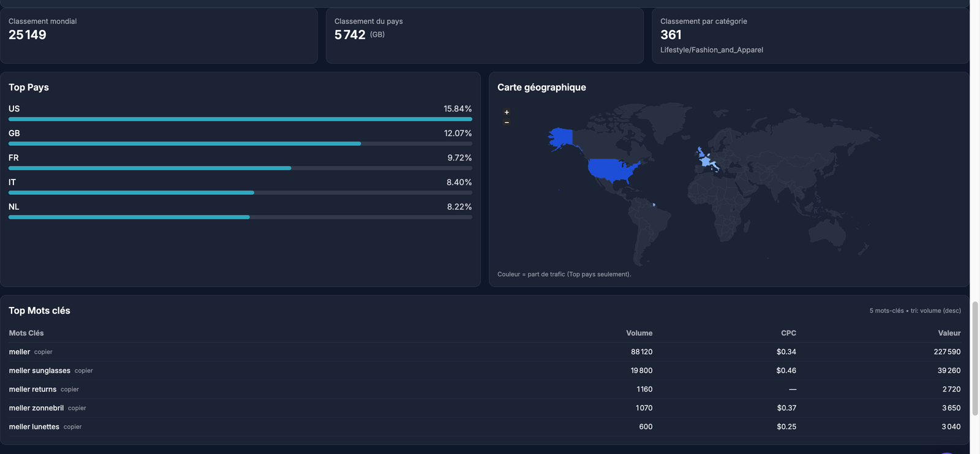980x454 pixels.
Task: Copy the keyword meller returns
Action: point(70,389)
